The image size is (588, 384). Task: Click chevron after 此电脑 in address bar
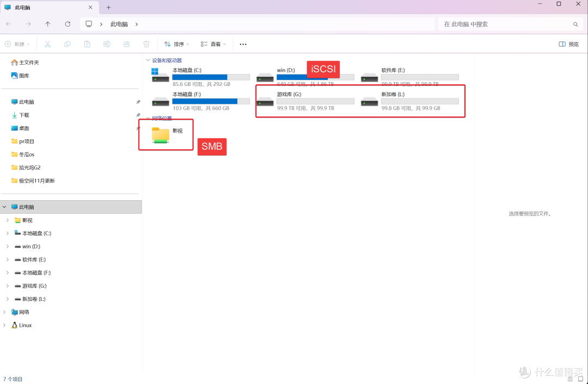pyautogui.click(x=137, y=24)
